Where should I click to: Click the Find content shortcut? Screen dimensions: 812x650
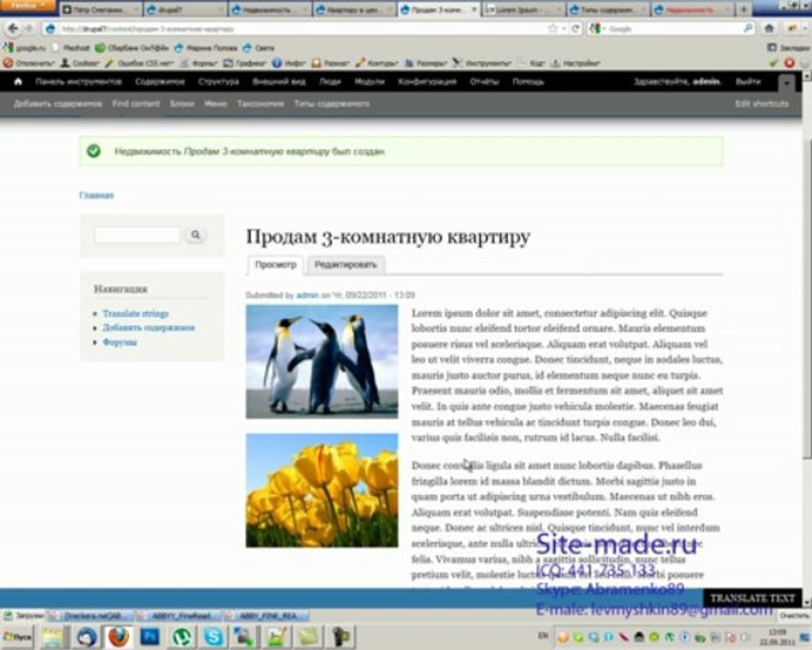[136, 104]
